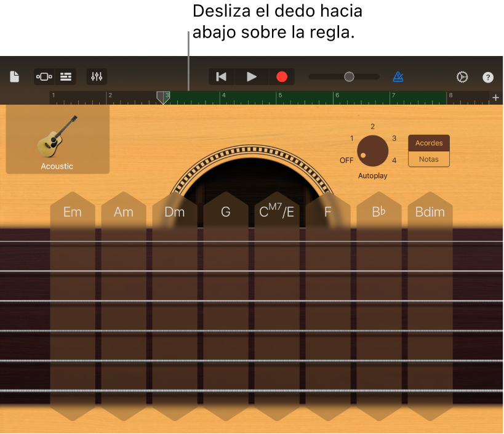Switch to Tracks view icon
Viewport: 504px width, 434px height.
pos(66,76)
